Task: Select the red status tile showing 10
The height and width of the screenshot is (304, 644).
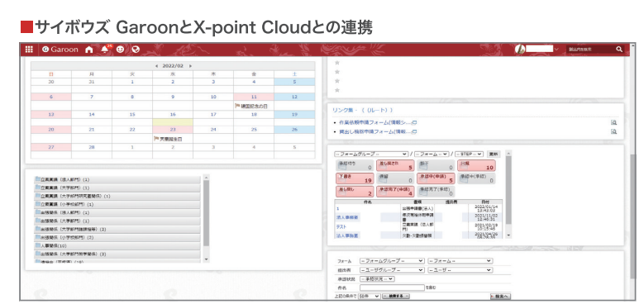Action: 476,165
